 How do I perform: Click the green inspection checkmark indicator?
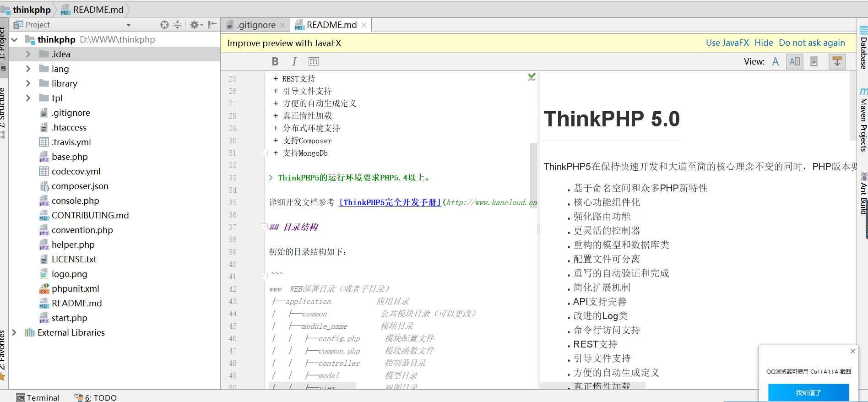pyautogui.click(x=532, y=77)
